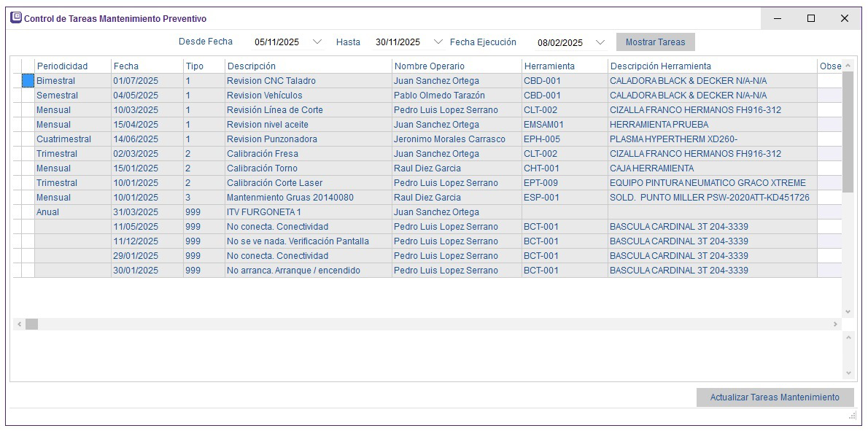
Task: Expand the Hasta date picker arrow
Action: pos(438,42)
